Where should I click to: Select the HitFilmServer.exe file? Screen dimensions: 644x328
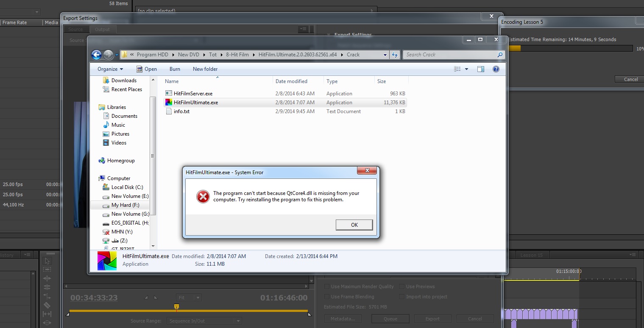coord(193,94)
